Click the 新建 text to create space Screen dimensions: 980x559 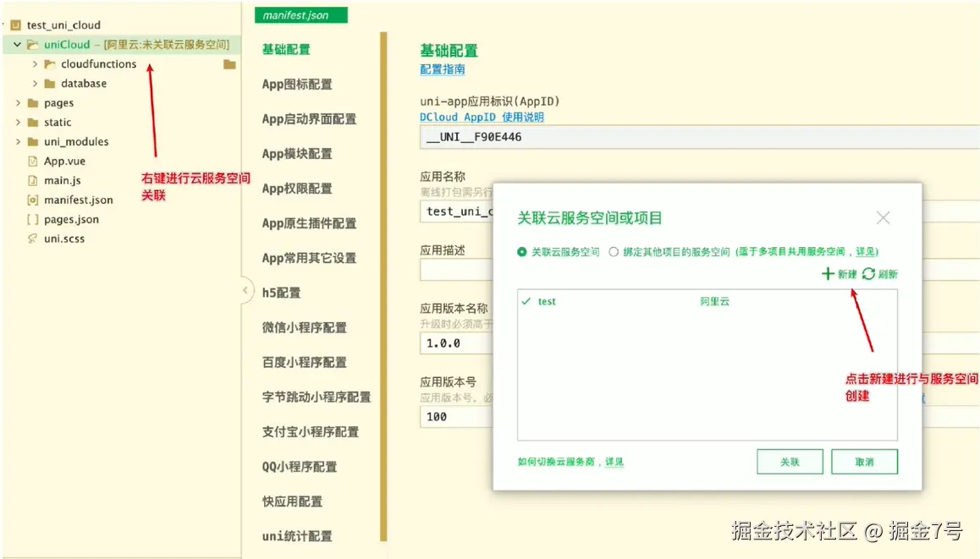pos(847,274)
